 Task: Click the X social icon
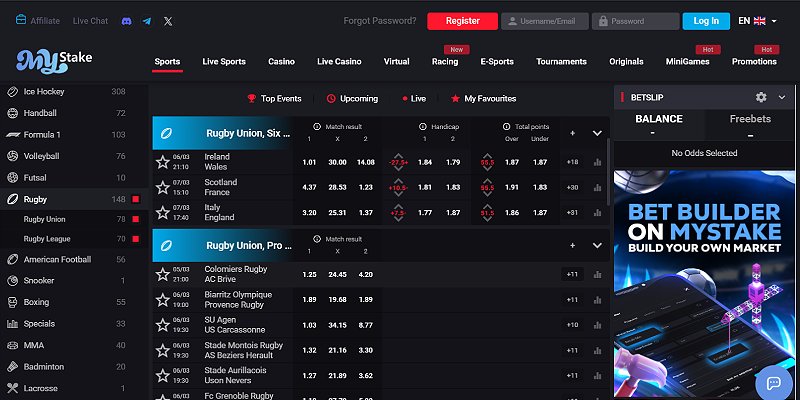168,21
